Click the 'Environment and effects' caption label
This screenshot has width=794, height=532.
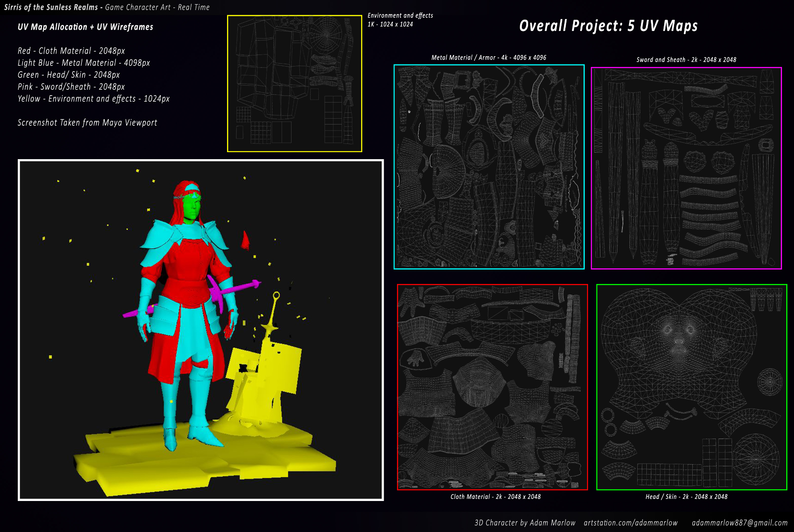tap(400, 15)
